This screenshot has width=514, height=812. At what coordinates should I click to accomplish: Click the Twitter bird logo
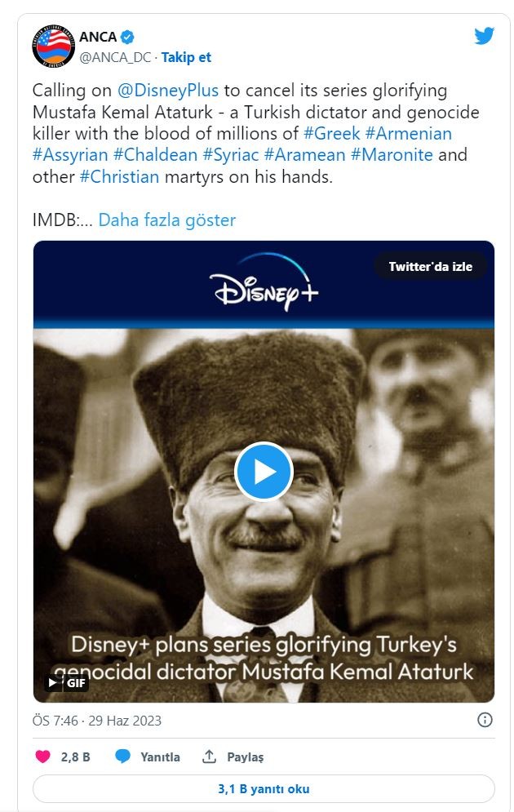[484, 36]
